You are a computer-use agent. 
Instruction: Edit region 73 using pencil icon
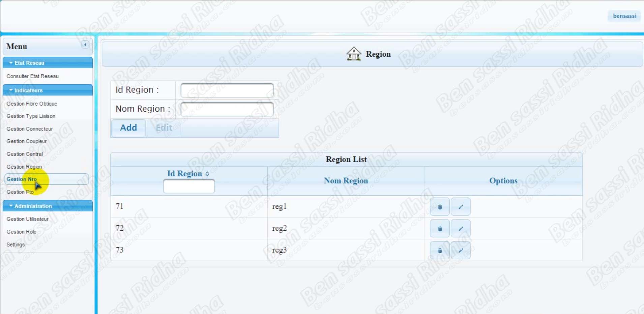coord(461,250)
